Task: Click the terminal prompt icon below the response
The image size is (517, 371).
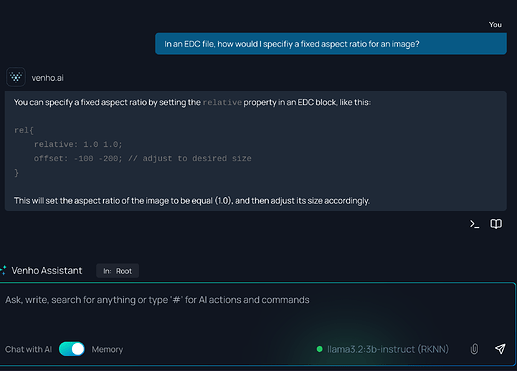Action: (x=474, y=224)
